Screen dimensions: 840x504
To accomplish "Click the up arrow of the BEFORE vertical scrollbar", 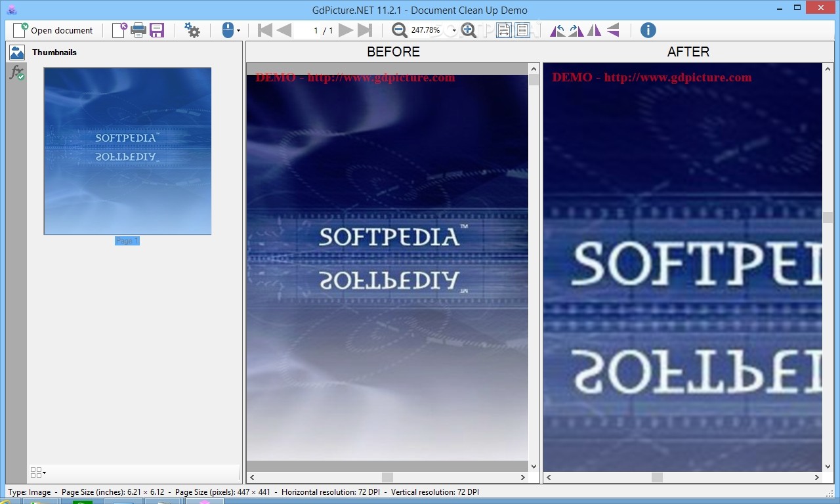I will (x=534, y=68).
